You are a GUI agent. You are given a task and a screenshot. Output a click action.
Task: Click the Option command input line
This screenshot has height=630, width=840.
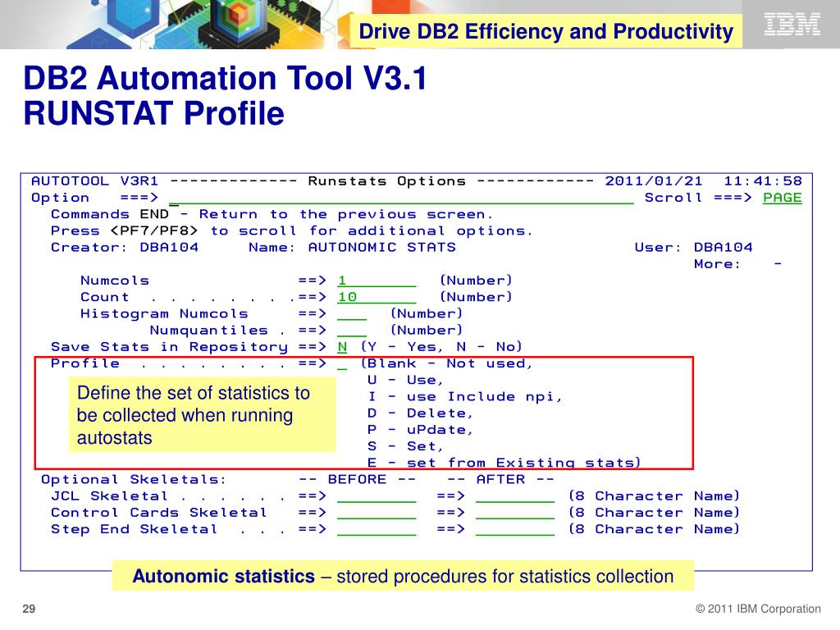pyautogui.click(x=400, y=199)
